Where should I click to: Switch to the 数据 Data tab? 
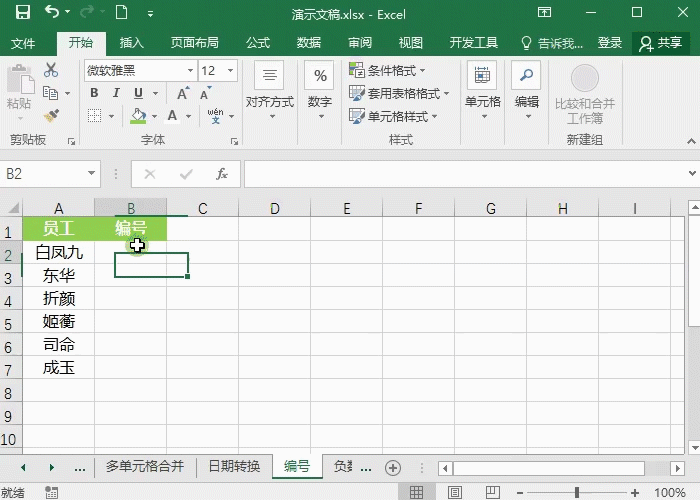(x=309, y=43)
